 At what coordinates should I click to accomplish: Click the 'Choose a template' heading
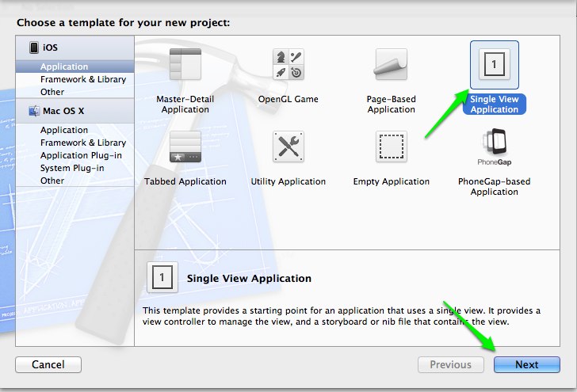click(124, 22)
